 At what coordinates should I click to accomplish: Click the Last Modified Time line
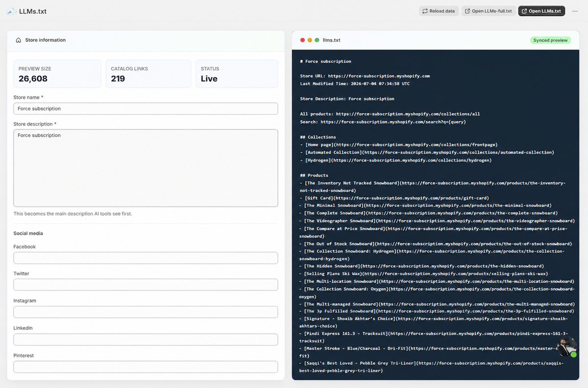(x=355, y=83)
